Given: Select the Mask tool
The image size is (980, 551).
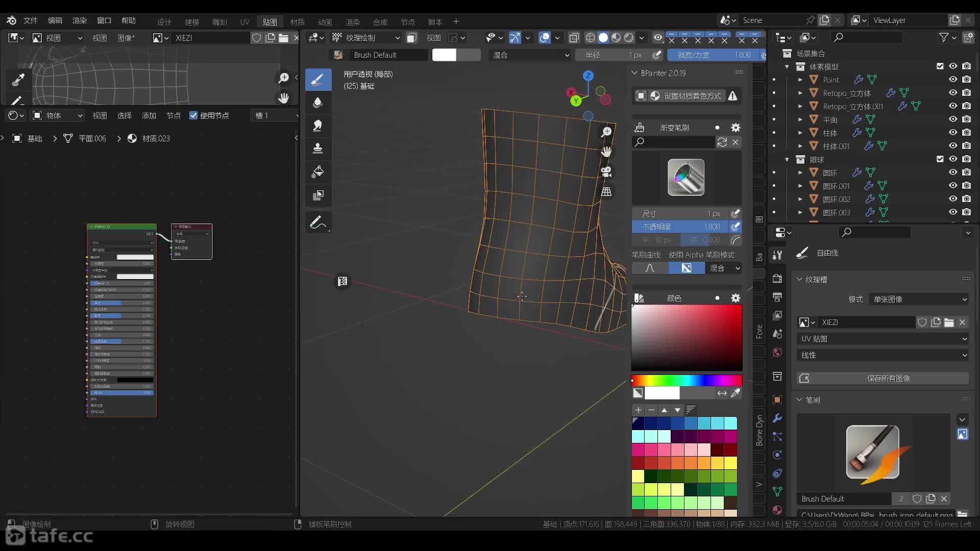Looking at the screenshot, I should coord(318,195).
